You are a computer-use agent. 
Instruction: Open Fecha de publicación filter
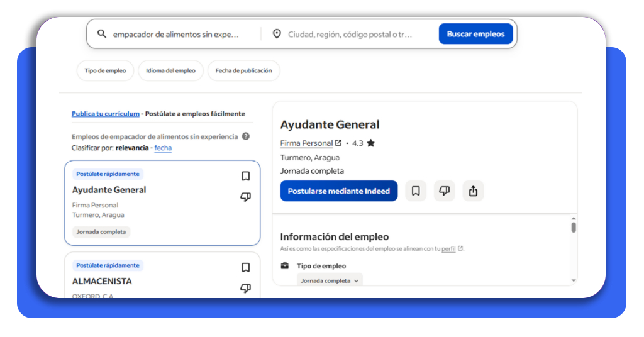(x=243, y=70)
